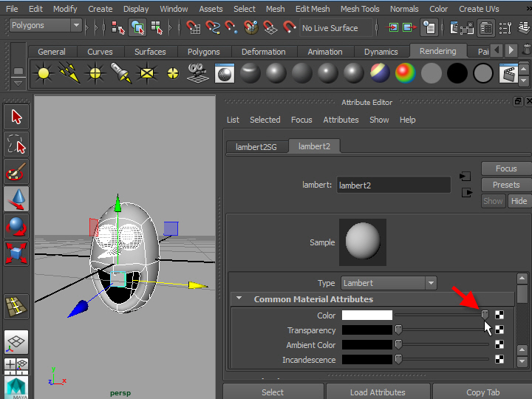Click the Transparency map checker button

[500, 330]
